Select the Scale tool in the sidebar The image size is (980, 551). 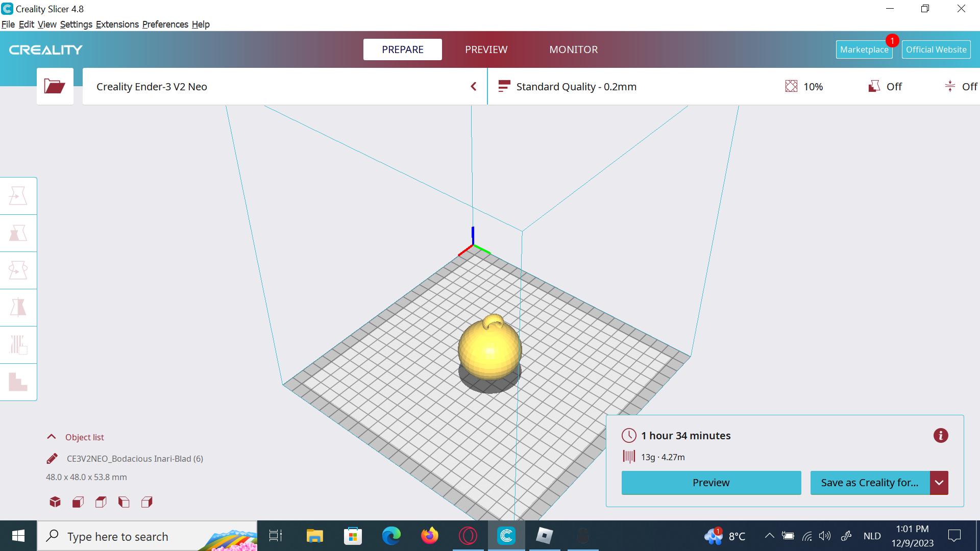click(x=18, y=233)
